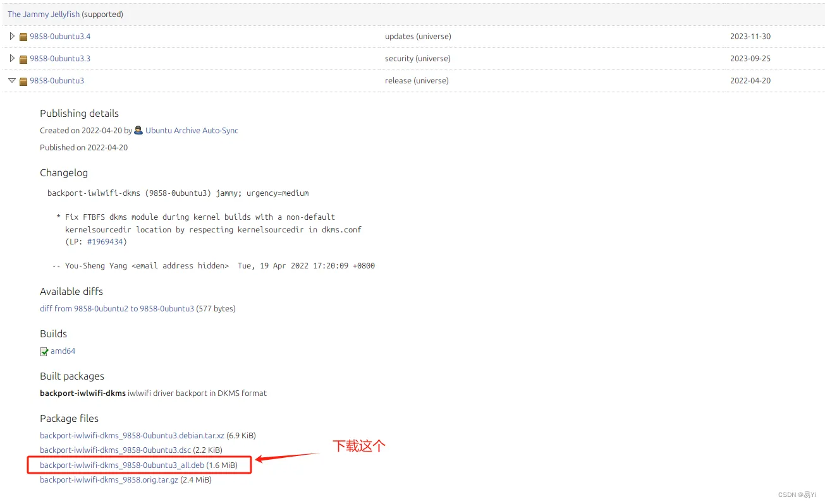Screen dimensions: 825x504
Task: Click package icon beside 9858-0ubuntu3.4
Action: click(23, 37)
